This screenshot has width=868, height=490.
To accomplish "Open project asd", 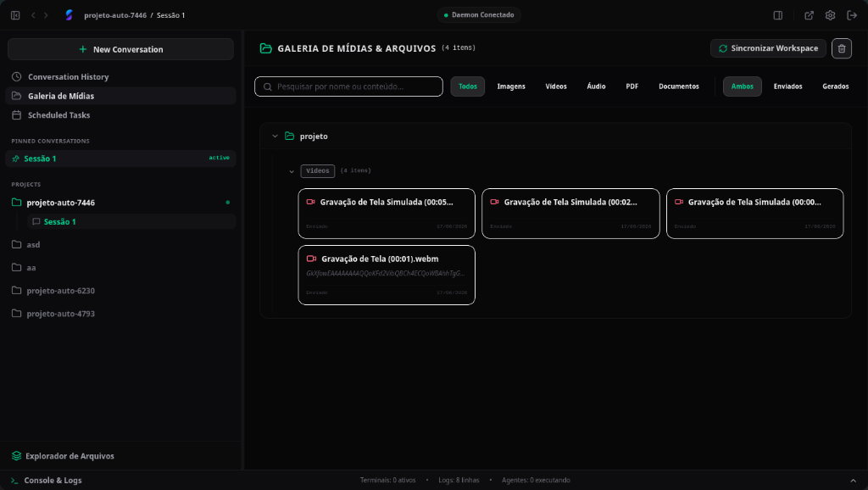I will [x=120, y=244].
